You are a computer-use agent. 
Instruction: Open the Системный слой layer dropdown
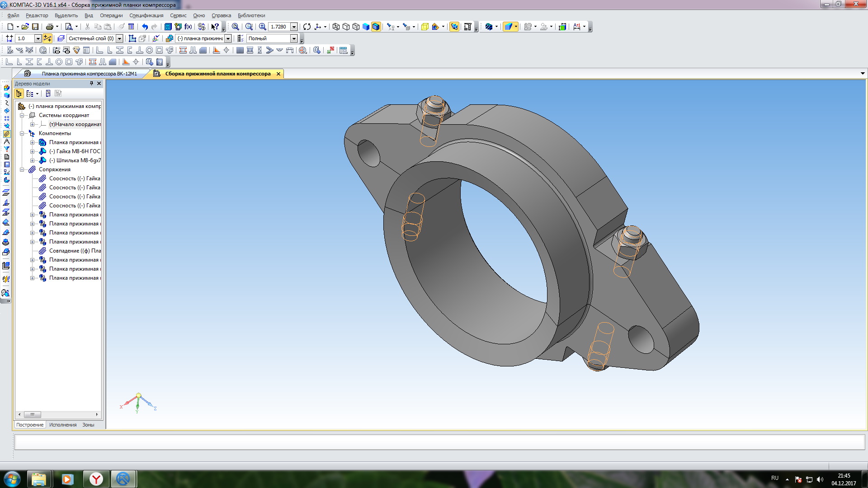(120, 38)
